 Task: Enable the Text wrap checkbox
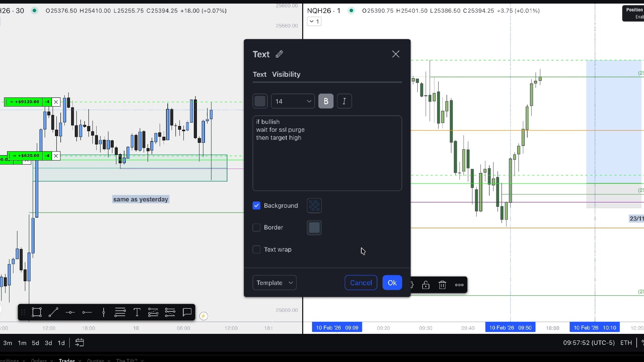tap(257, 249)
